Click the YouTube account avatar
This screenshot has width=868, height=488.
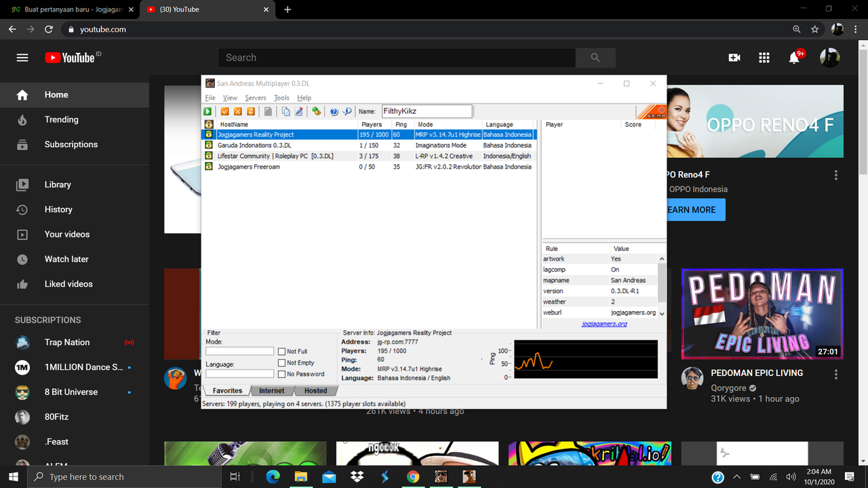(x=830, y=58)
